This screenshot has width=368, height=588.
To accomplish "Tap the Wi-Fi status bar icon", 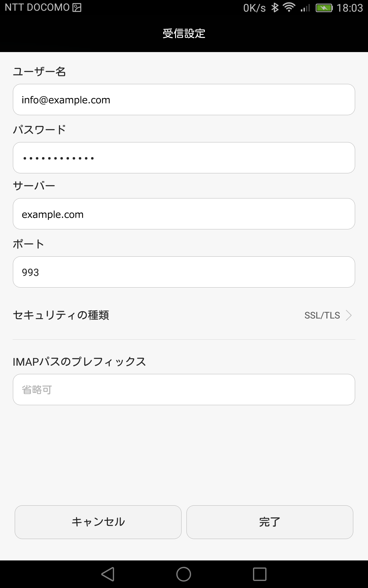I will tap(289, 7).
